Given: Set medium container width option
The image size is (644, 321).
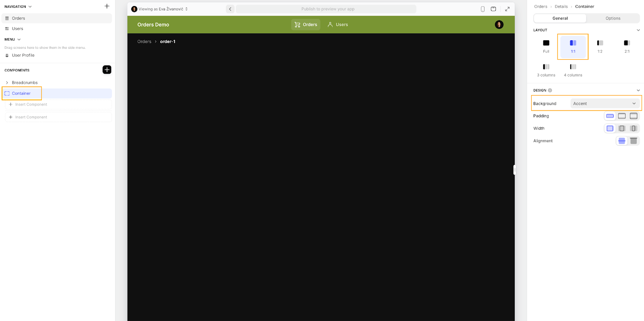Looking at the screenshot, I should (x=622, y=128).
